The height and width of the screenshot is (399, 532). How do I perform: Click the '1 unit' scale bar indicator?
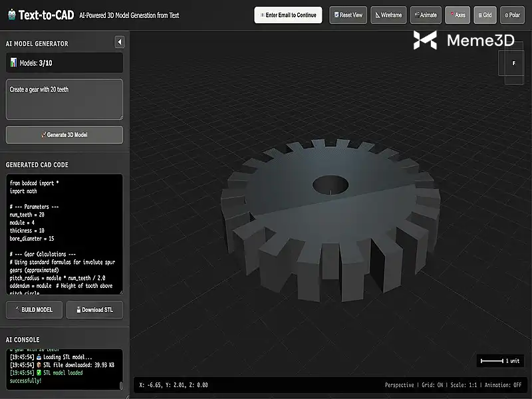pos(500,361)
